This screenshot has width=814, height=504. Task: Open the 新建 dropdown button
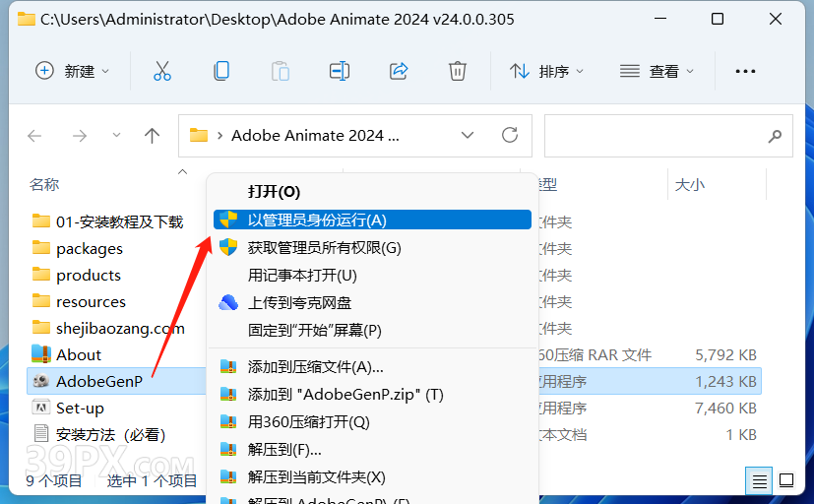pyautogui.click(x=73, y=71)
